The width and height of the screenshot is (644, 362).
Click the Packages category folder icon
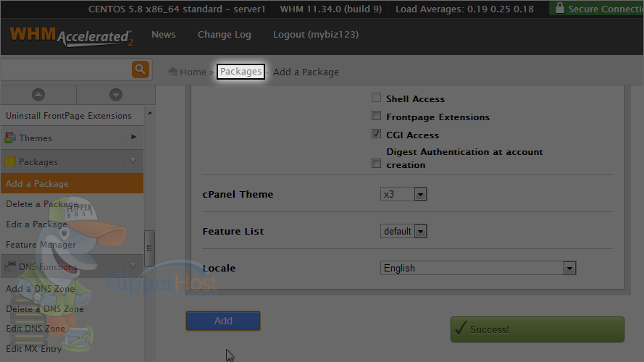[x=10, y=161]
